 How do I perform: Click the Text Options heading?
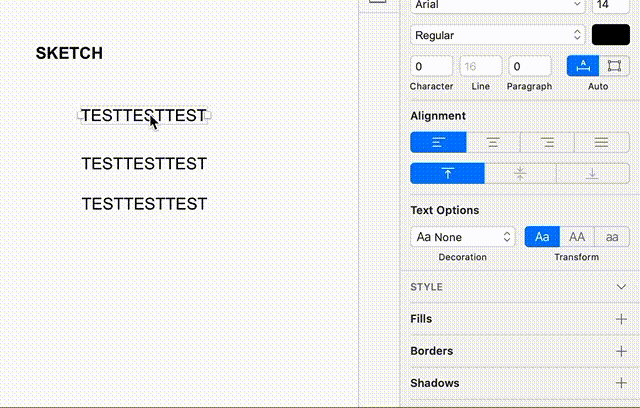[444, 210]
